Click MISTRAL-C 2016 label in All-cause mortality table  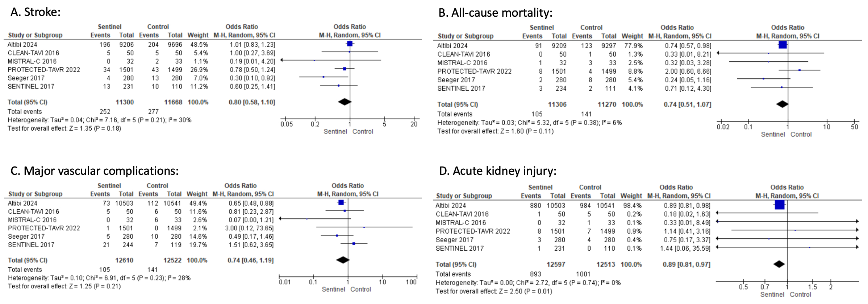462,63
